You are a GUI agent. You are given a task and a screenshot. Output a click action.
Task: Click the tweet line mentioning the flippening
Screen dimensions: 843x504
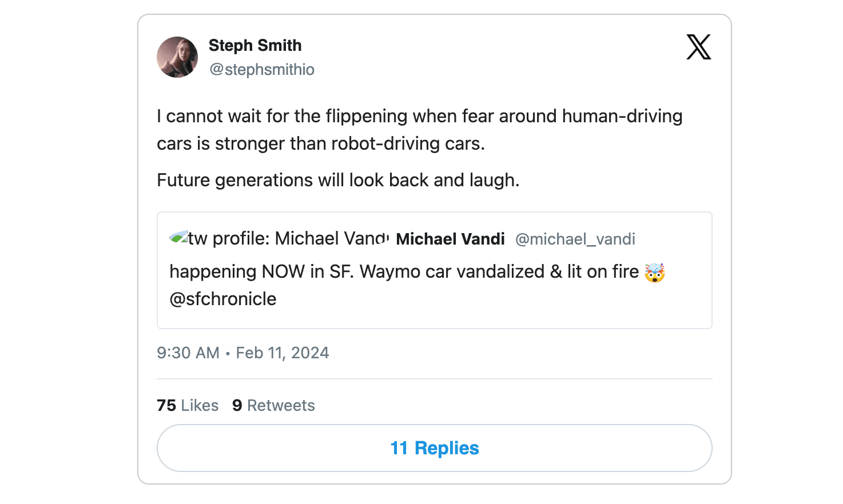[419, 116]
